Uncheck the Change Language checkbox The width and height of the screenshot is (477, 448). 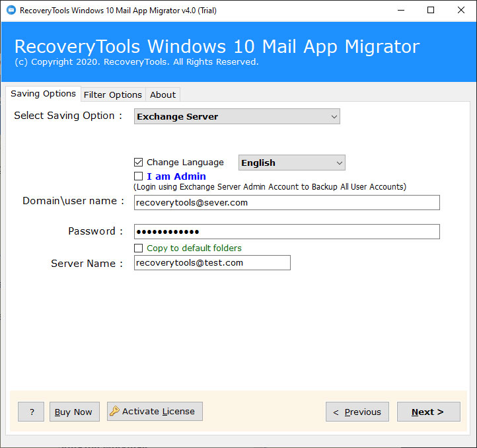coord(139,162)
